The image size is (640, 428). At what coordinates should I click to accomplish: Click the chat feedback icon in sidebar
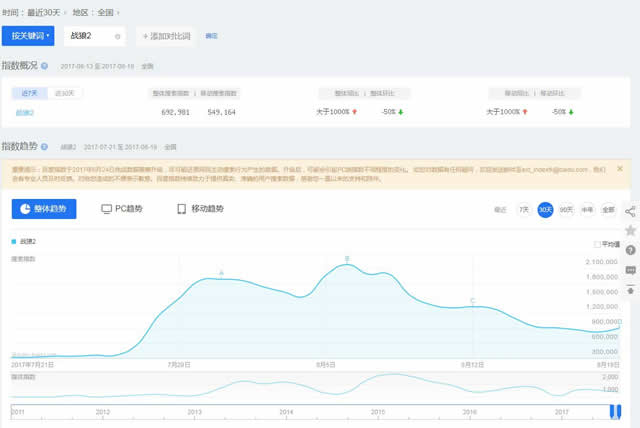pyautogui.click(x=630, y=270)
